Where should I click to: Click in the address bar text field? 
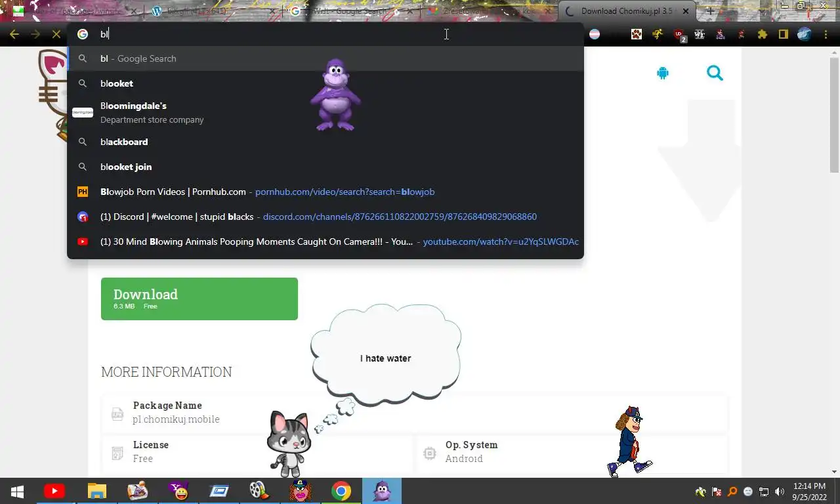(328, 34)
